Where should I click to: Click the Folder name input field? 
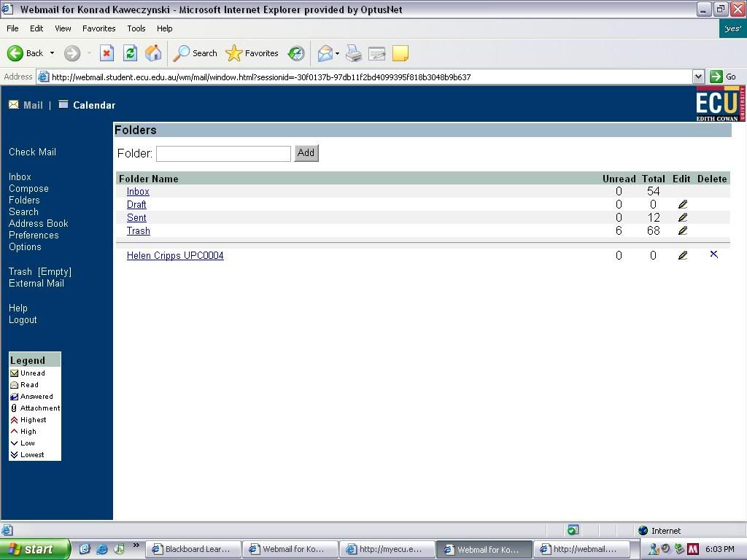point(223,153)
